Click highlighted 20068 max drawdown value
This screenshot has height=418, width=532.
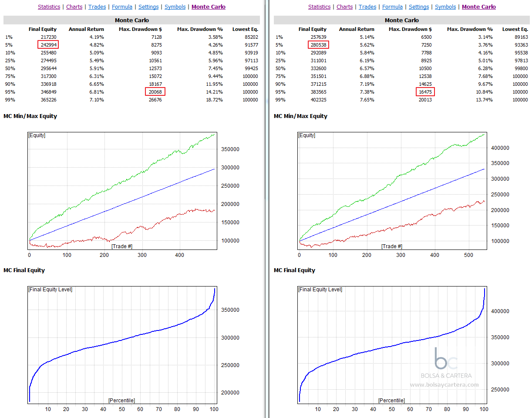click(155, 92)
